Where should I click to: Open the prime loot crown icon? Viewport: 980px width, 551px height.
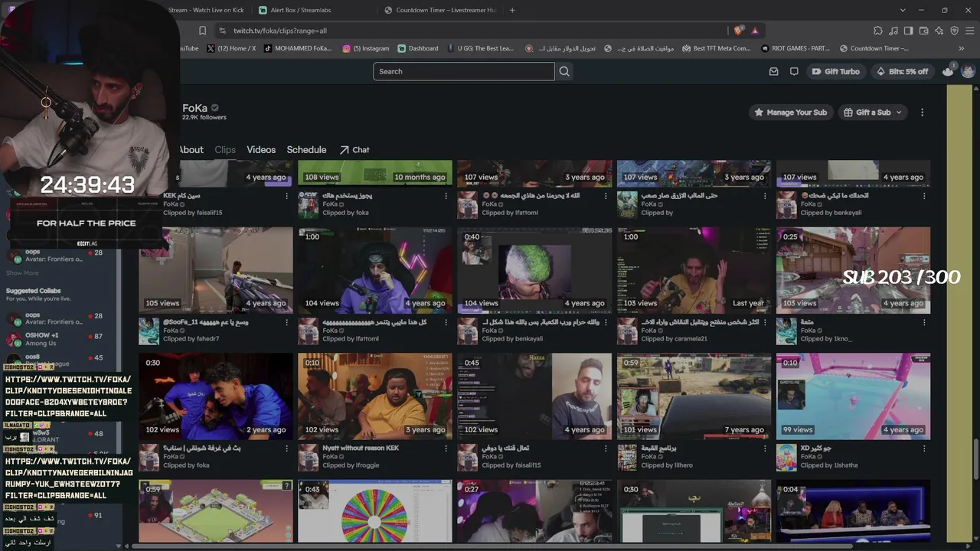click(948, 71)
